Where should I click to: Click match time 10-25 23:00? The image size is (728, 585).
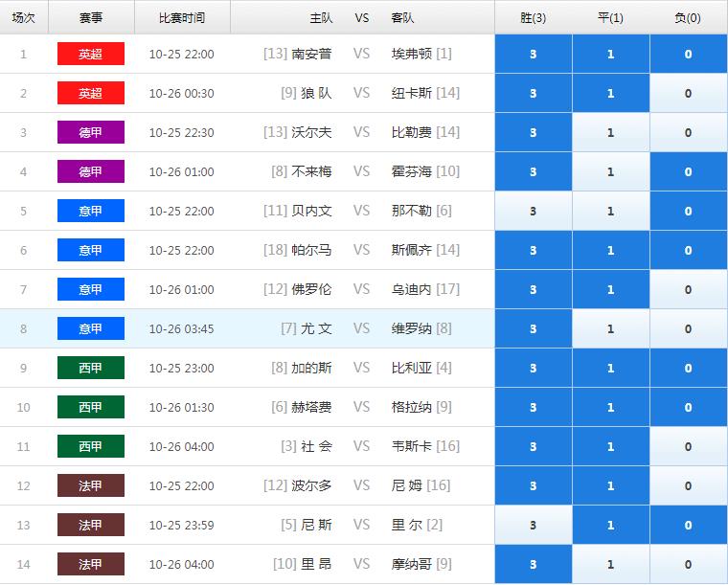click(x=182, y=369)
